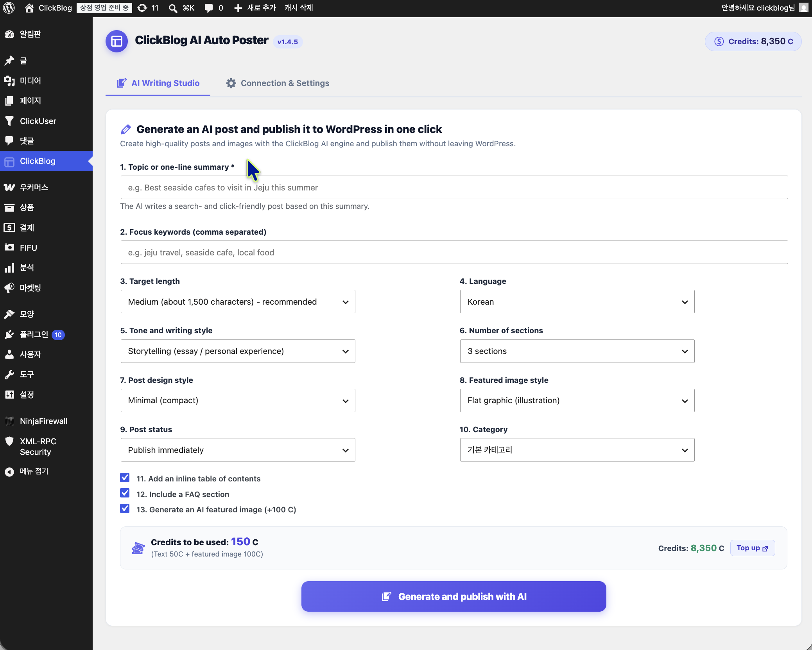Click the 알림판 dashboard icon
812x650 pixels.
click(9, 34)
